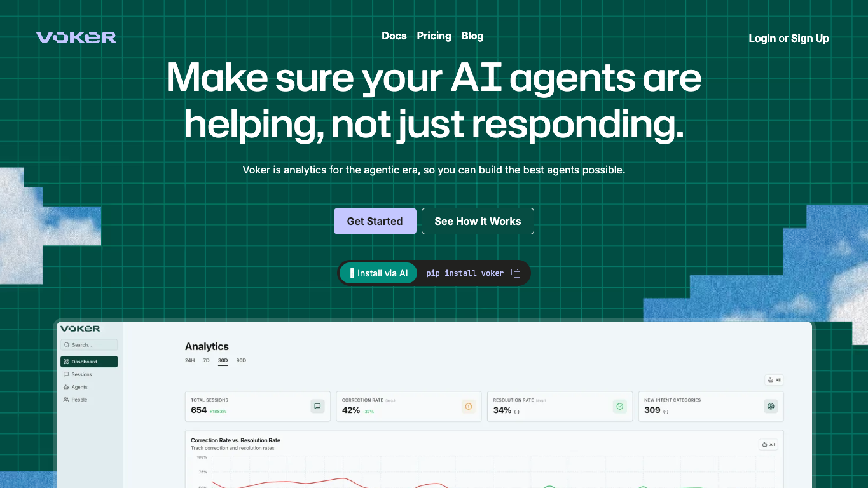The height and width of the screenshot is (488, 868).
Task: Click 'Track correction and resolution rates' subtitle
Action: click(x=233, y=448)
